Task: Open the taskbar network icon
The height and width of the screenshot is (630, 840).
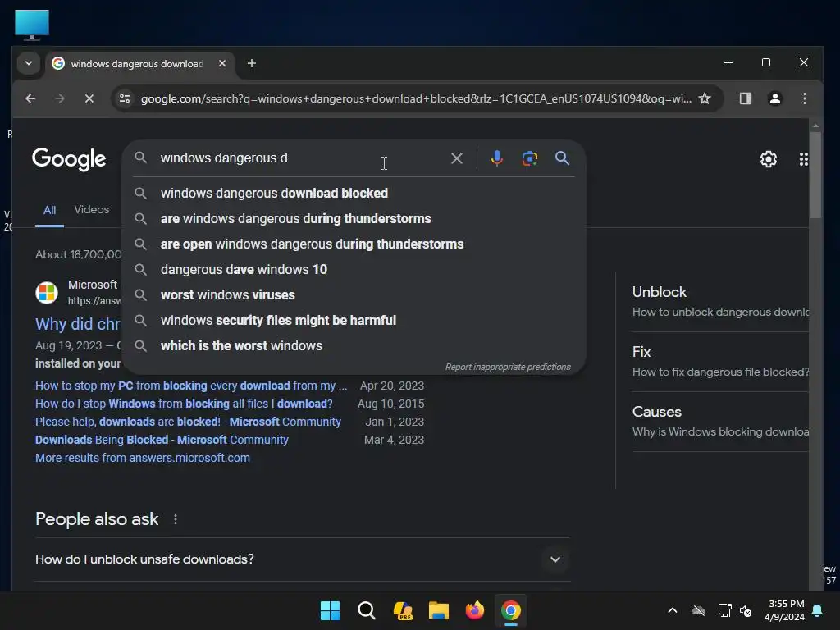Action: tap(724, 610)
